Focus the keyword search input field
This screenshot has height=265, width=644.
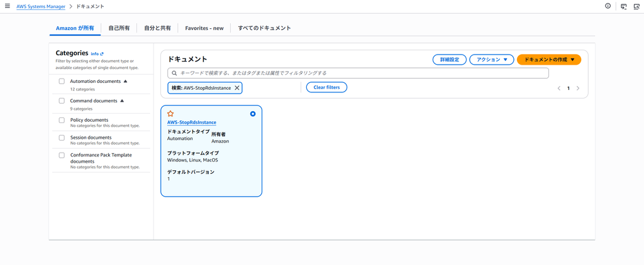(358, 73)
